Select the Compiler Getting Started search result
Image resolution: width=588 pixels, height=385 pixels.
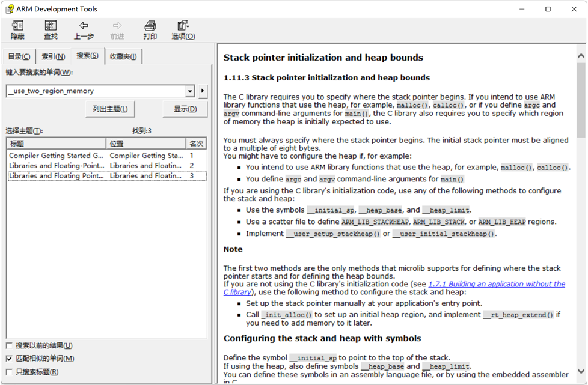pos(57,156)
